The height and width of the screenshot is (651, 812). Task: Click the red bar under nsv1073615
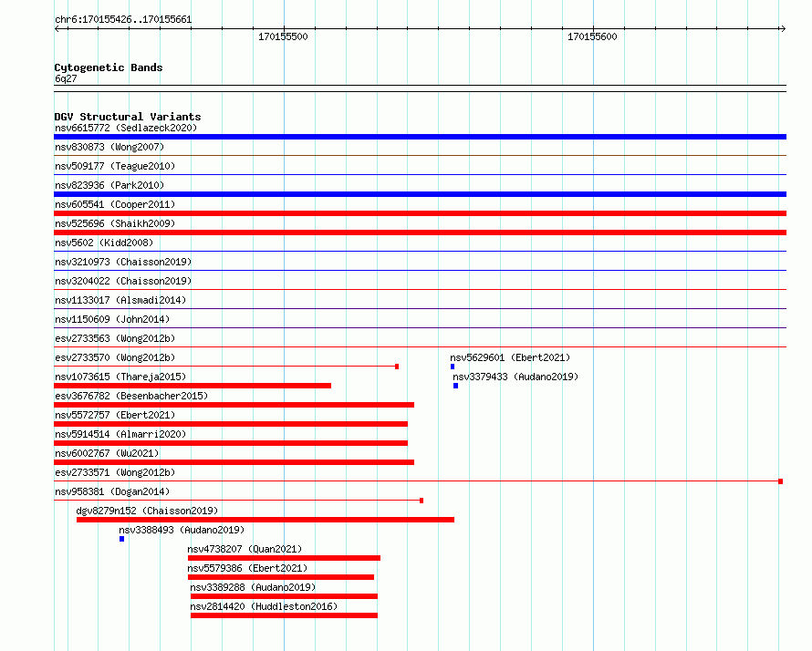tap(193, 386)
